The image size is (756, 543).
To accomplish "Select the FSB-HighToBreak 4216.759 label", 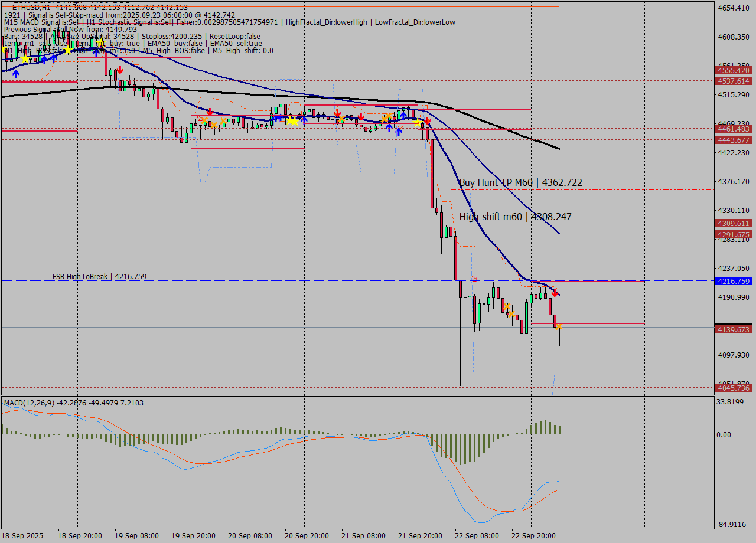I will [99, 276].
